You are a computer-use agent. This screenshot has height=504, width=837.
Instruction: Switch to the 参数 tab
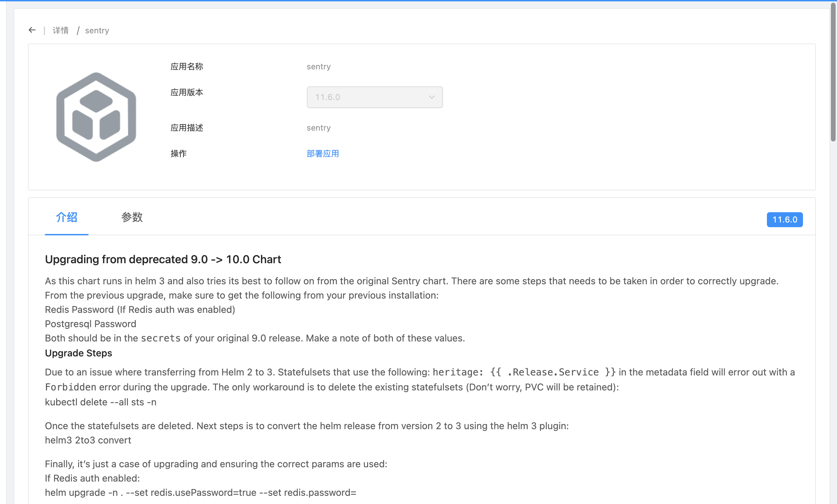[132, 217]
